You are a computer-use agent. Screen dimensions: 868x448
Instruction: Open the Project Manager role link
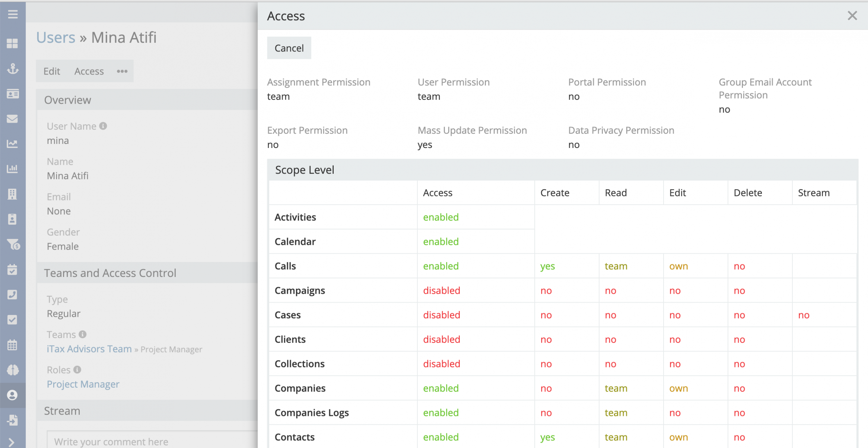click(83, 384)
